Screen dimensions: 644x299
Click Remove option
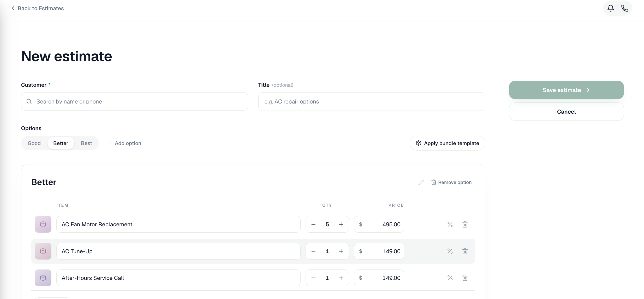[451, 182]
